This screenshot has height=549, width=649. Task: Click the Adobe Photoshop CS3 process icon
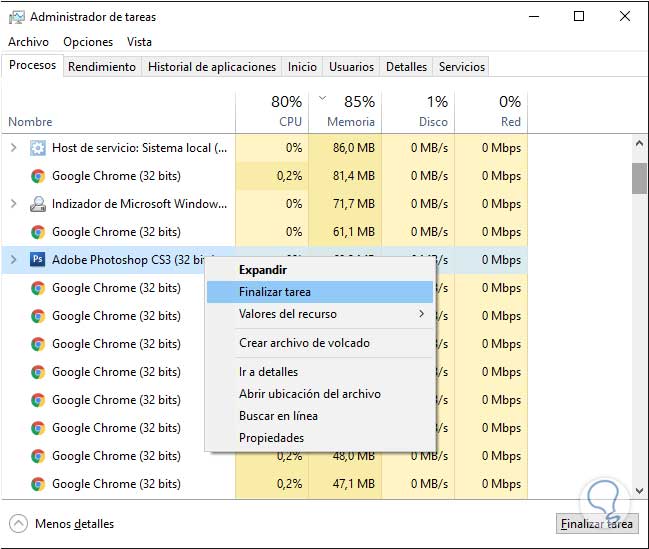point(38,260)
